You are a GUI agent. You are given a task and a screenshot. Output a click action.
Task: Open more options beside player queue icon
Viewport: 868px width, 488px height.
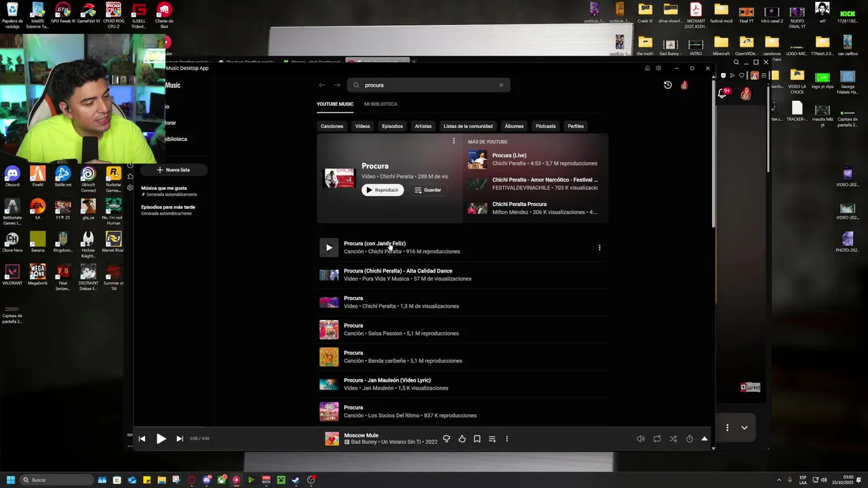pyautogui.click(x=507, y=439)
